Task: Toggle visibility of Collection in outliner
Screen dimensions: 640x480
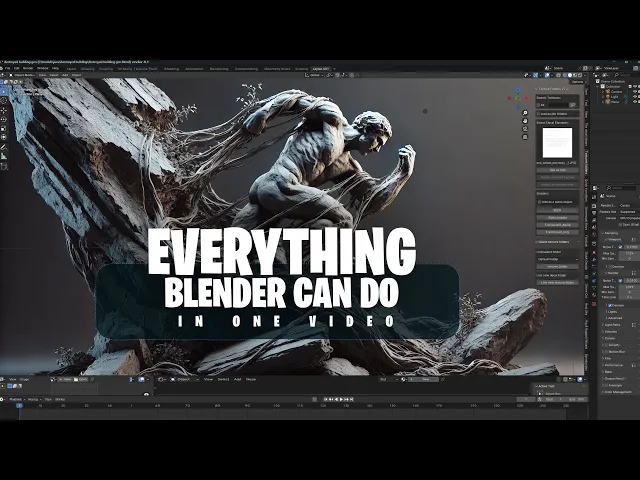Action: tap(635, 87)
